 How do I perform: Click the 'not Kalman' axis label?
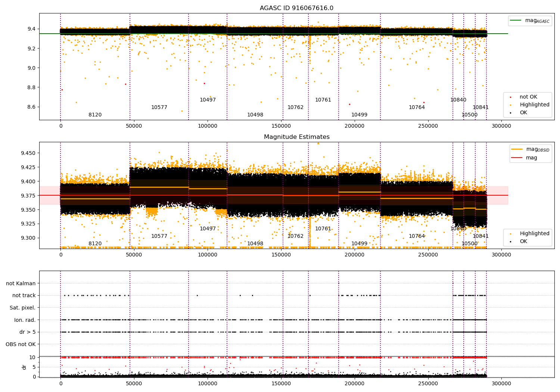(21, 283)
